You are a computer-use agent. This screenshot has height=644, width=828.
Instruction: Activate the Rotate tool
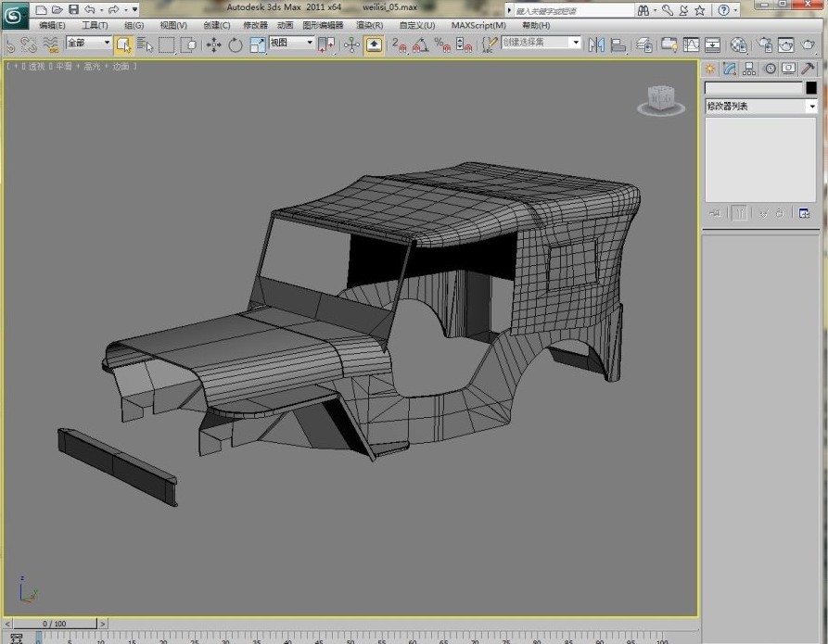[236, 44]
